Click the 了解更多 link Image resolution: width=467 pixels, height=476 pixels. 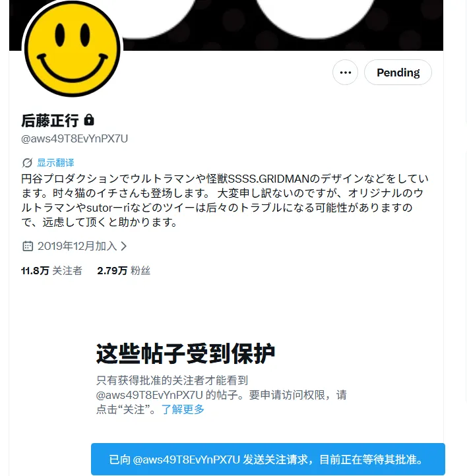coord(183,409)
